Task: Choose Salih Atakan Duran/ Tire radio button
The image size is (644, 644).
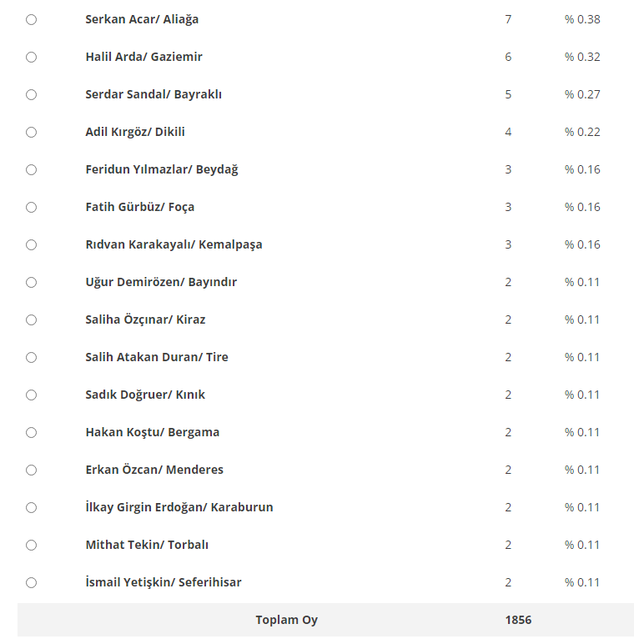Action: click(32, 358)
